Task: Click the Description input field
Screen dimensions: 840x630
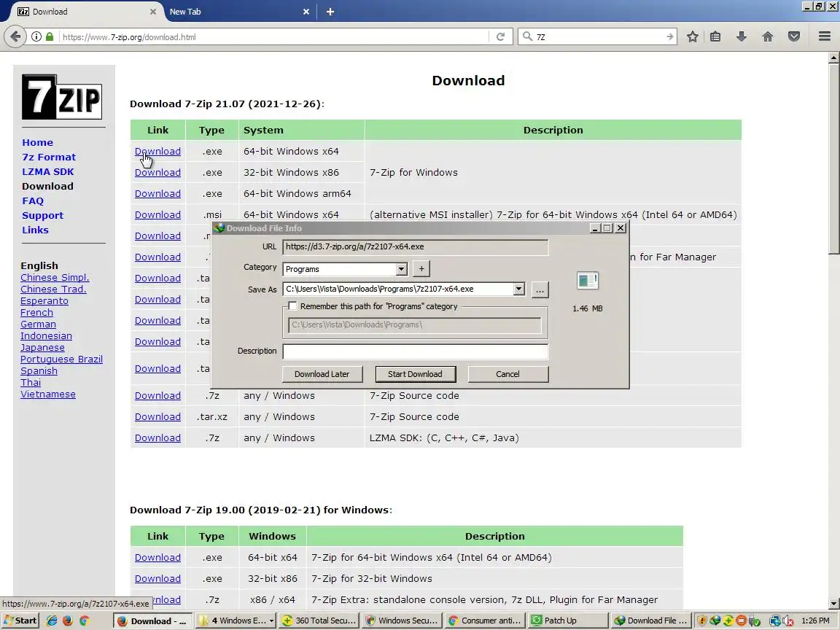Action: pos(415,351)
